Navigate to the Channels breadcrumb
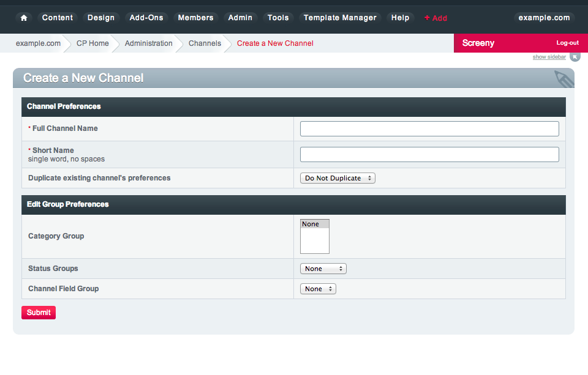588x375 pixels. pyautogui.click(x=205, y=43)
